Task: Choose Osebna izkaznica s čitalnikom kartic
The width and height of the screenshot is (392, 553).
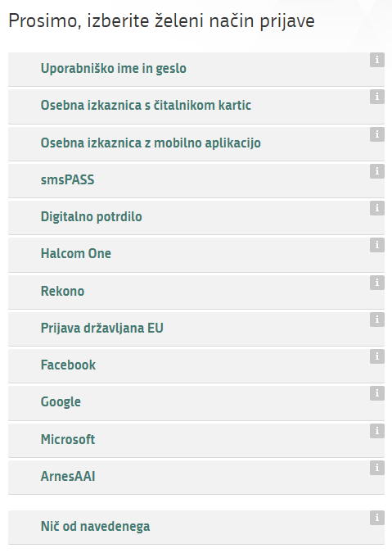Action: [x=196, y=107]
